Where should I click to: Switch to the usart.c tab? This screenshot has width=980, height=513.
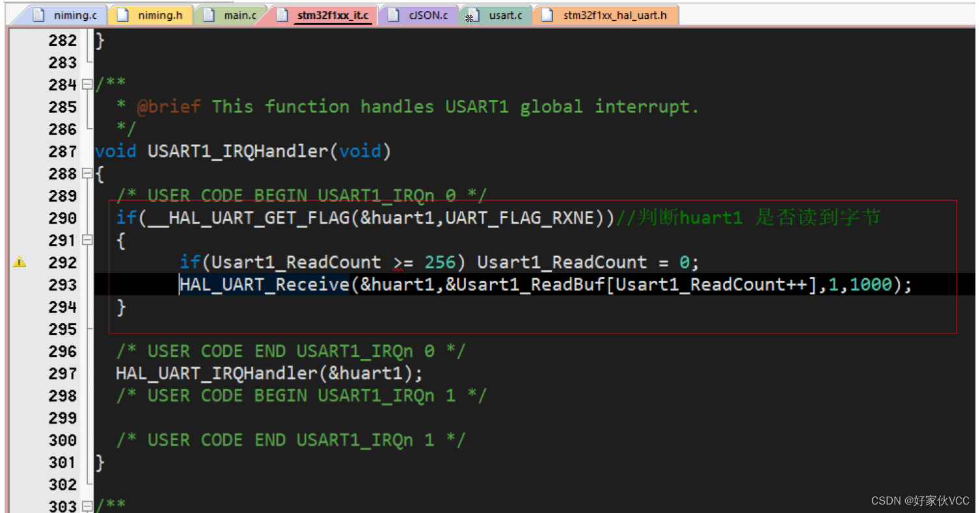click(496, 15)
